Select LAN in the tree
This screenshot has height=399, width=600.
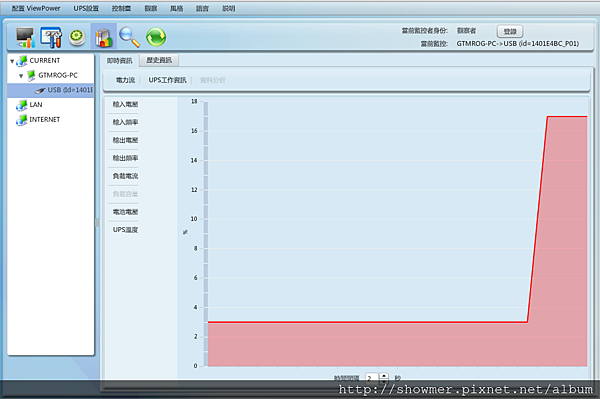click(x=36, y=104)
